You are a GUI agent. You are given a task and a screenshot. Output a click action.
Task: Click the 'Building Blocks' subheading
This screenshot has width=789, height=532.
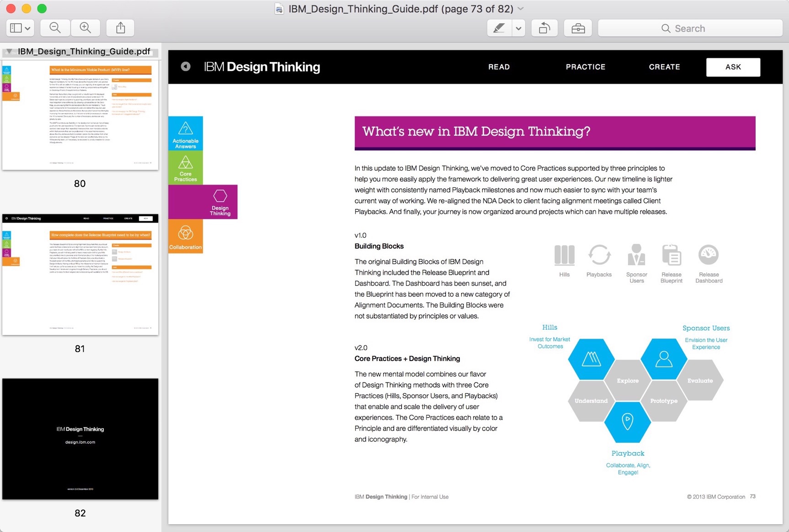point(379,246)
